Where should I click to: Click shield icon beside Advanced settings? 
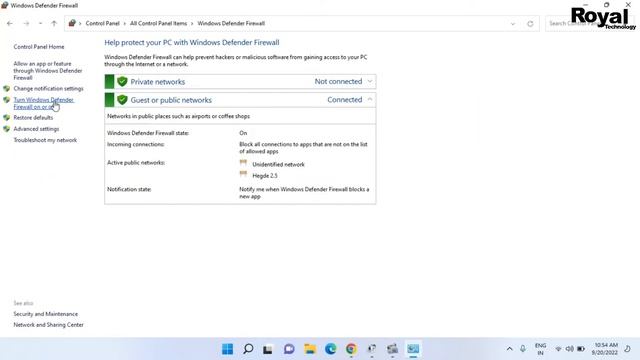[7, 129]
